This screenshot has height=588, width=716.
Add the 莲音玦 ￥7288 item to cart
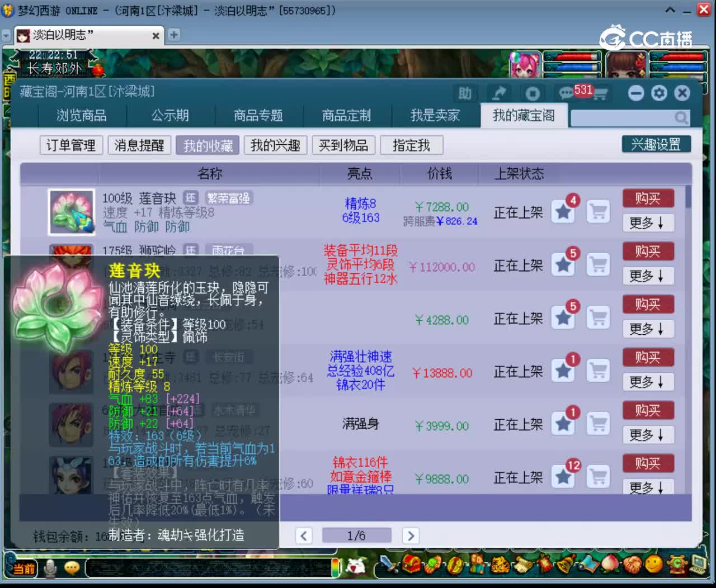pos(598,212)
